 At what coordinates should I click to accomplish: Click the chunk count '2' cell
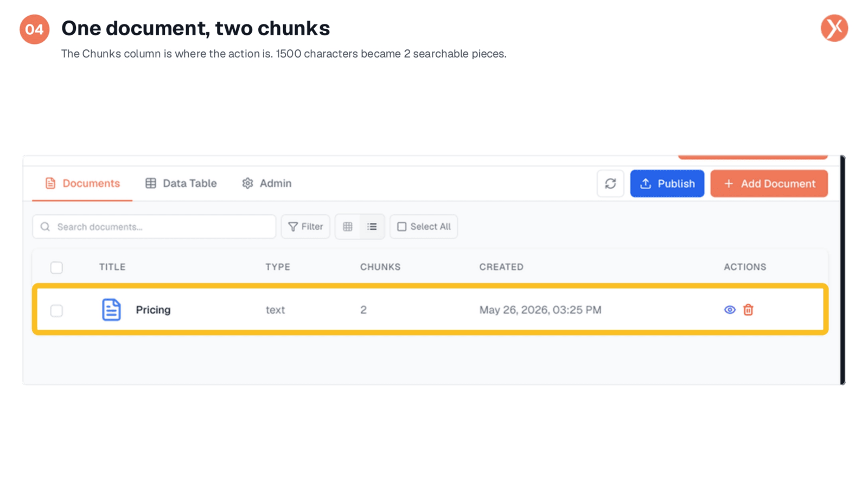pyautogui.click(x=363, y=310)
